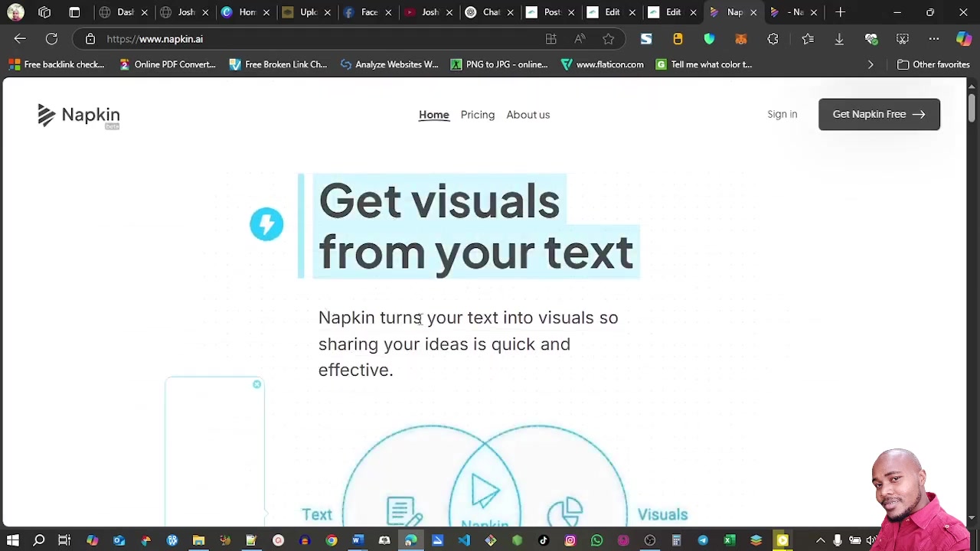Open Word from the taskbar
Image resolution: width=980 pixels, height=551 pixels.
tap(358, 541)
